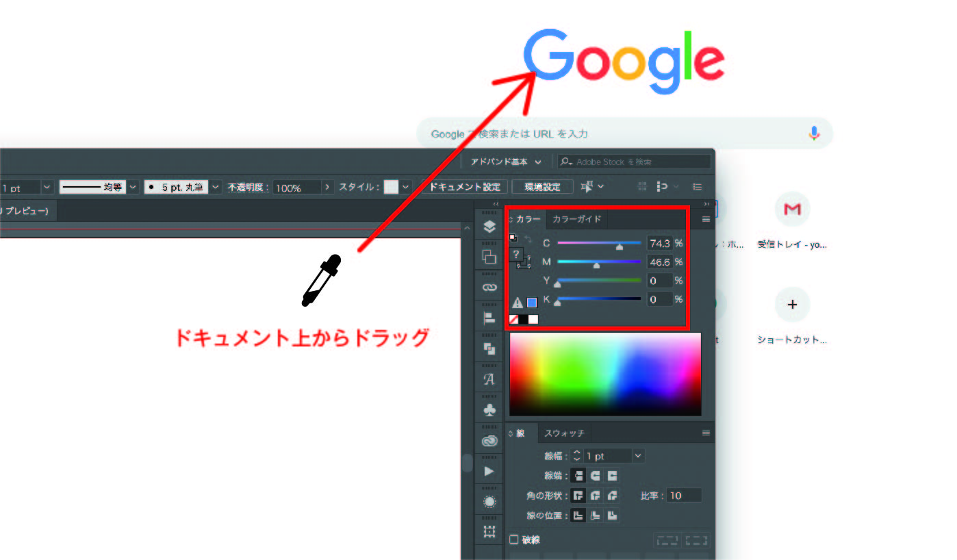Viewport: 957px width, 560px height.
Task: Open the Layers panel icon in the dock
Action: tap(489, 227)
